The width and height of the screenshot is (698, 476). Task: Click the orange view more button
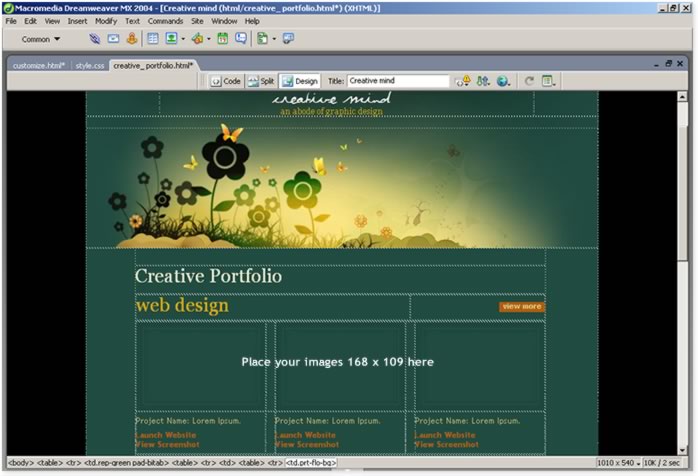pyautogui.click(x=521, y=307)
